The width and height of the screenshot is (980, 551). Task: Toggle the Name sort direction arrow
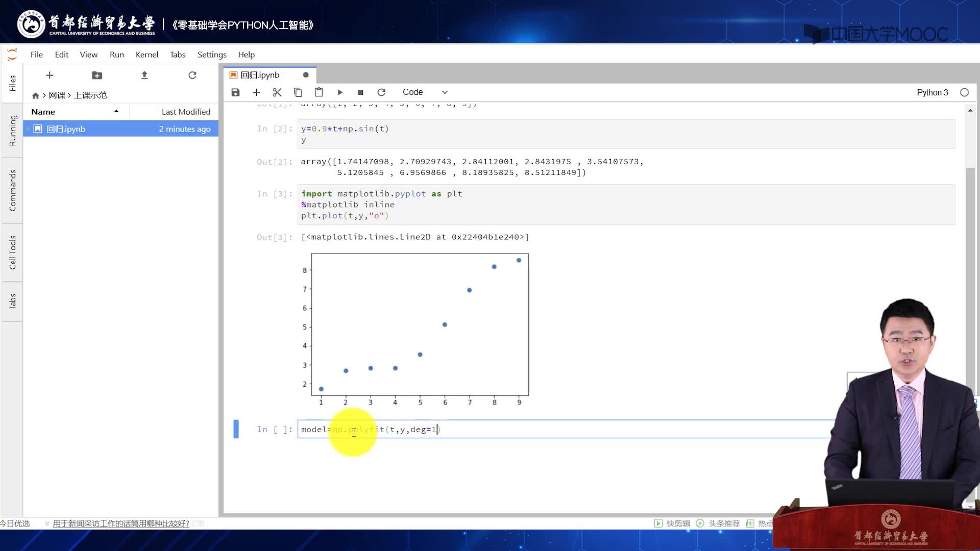[116, 111]
